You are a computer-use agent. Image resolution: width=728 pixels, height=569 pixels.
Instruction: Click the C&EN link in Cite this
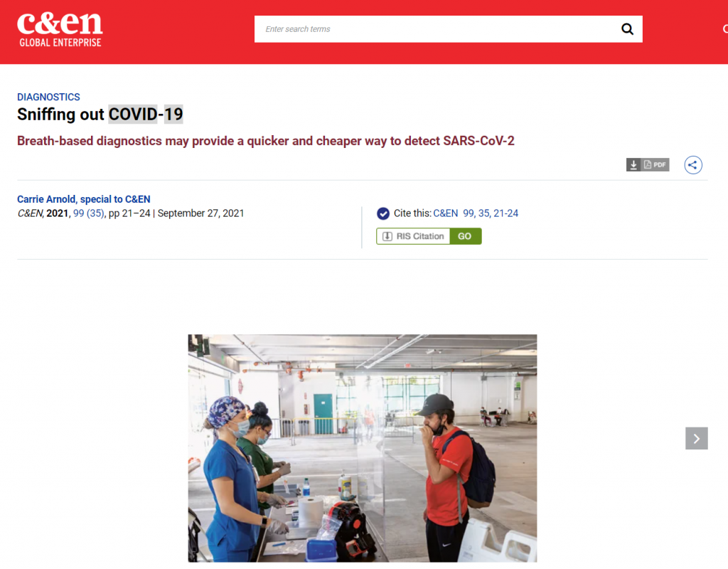445,213
